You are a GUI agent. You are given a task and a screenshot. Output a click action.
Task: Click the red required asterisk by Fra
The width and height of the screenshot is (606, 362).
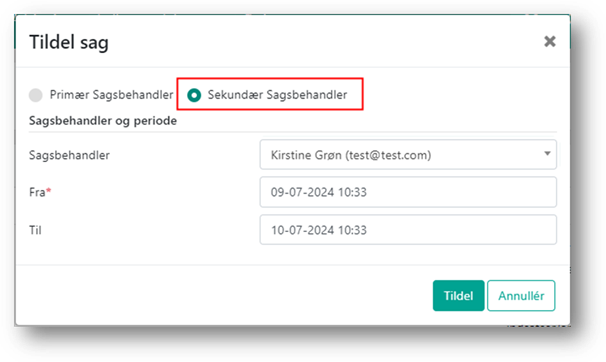pyautogui.click(x=49, y=190)
